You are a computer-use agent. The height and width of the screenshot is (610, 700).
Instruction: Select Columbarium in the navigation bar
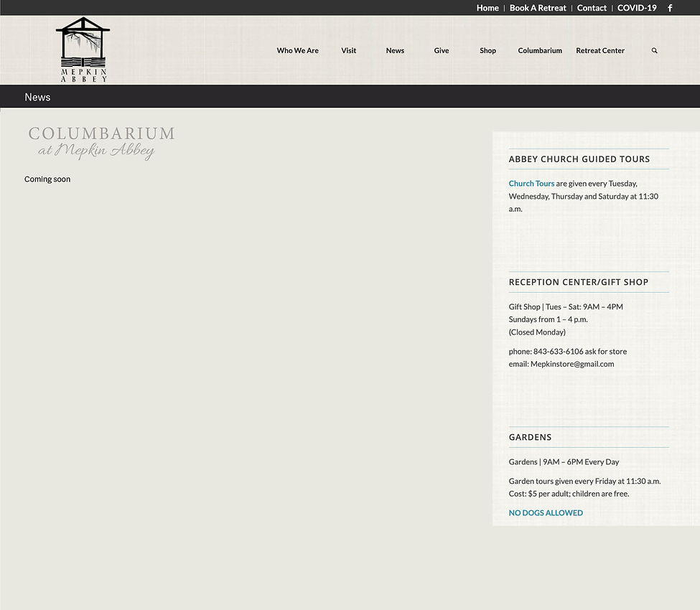[x=539, y=50]
